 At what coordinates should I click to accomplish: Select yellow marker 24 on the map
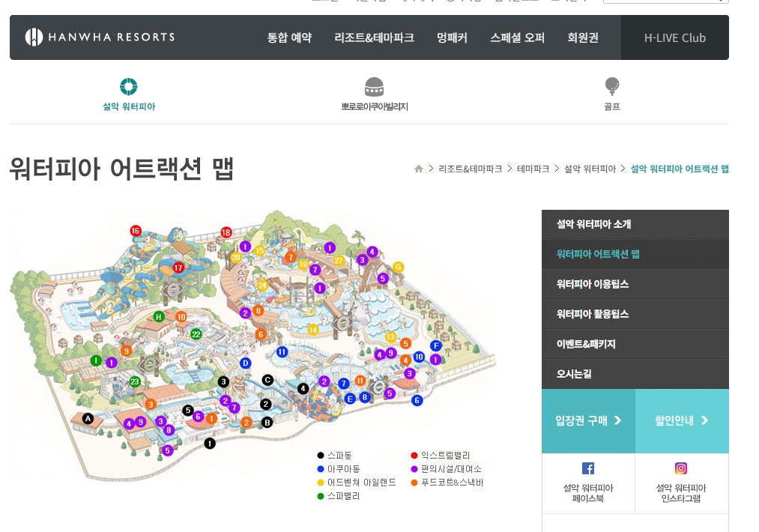(x=262, y=285)
